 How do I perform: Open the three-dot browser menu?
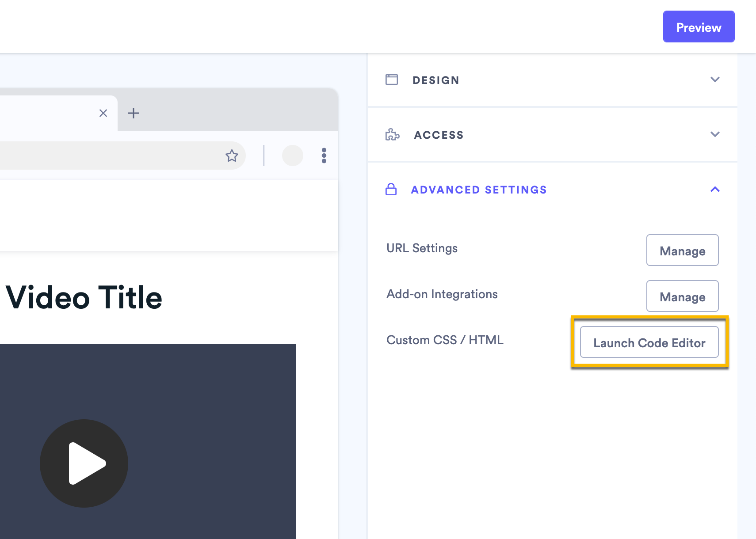(x=324, y=156)
